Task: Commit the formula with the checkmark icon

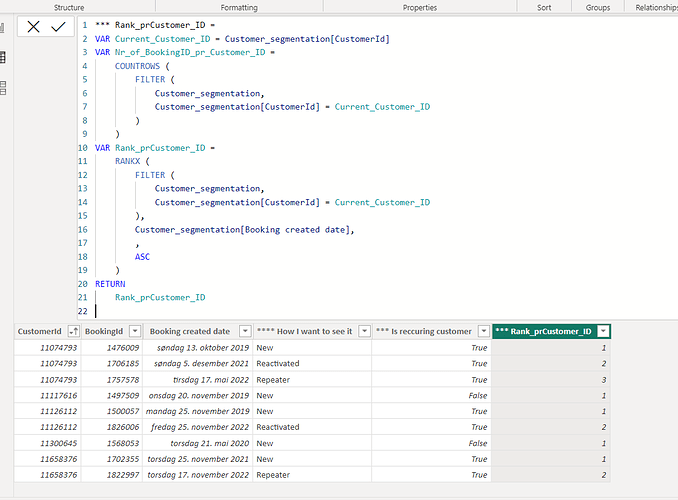Action: [x=58, y=27]
